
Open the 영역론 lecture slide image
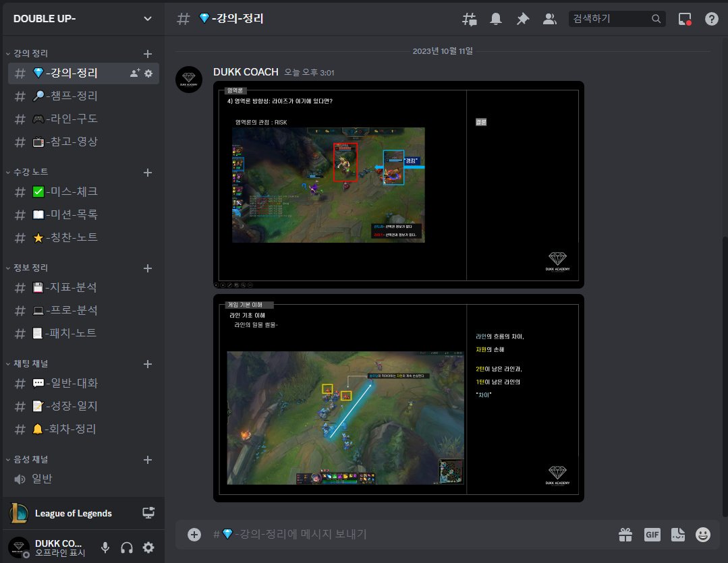(398, 185)
